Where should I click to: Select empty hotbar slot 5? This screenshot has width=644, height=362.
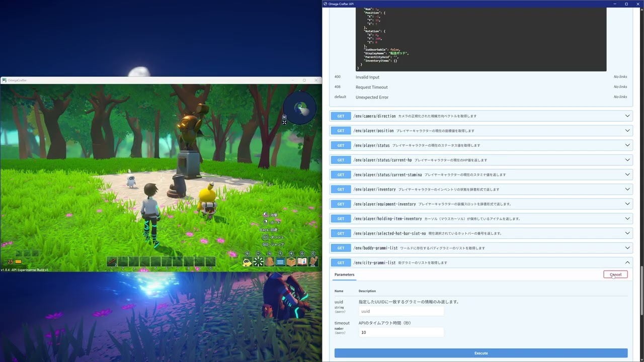tap(155, 261)
